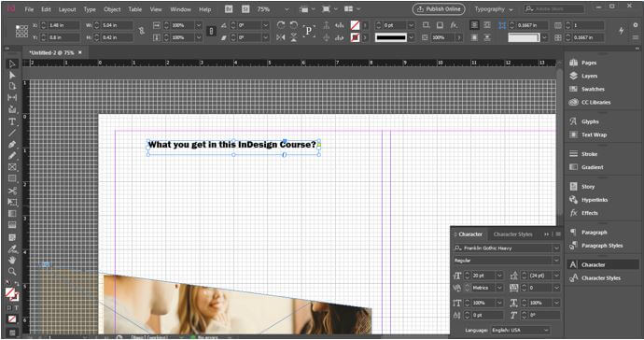
Task: Toggle the formatting affects text button
Action: click(x=17, y=308)
